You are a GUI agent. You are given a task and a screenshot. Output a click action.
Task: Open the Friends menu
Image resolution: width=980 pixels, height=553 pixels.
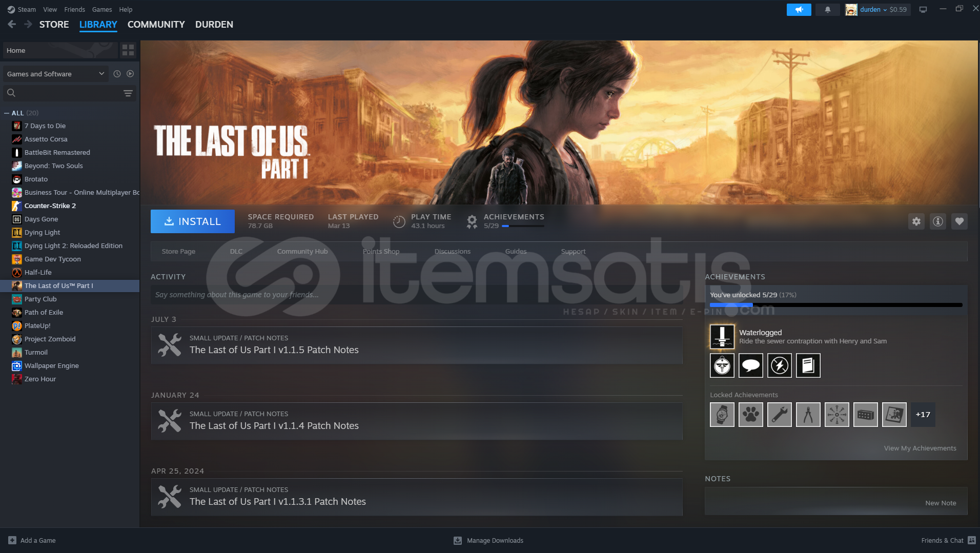tap(74, 9)
